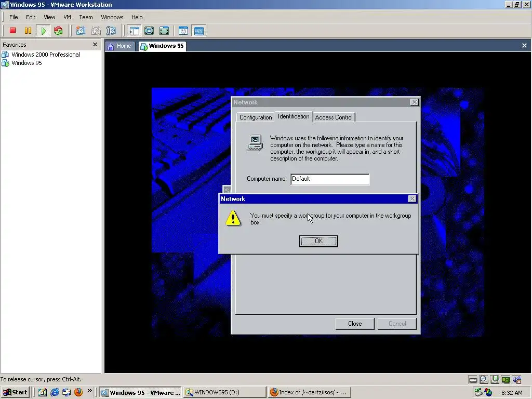
Task: Close the Favorites sidebar panel
Action: [x=95, y=45]
